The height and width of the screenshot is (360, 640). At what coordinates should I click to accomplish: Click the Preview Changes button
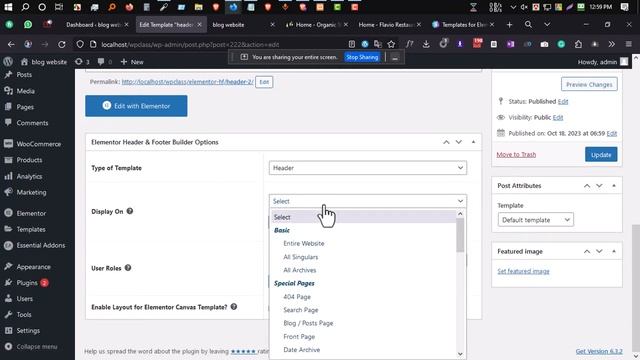[589, 84]
